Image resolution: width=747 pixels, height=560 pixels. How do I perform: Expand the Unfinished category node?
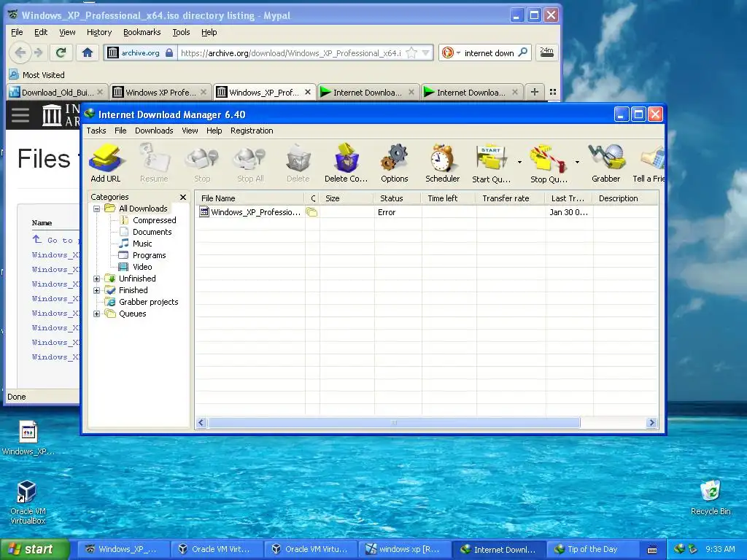tap(97, 279)
